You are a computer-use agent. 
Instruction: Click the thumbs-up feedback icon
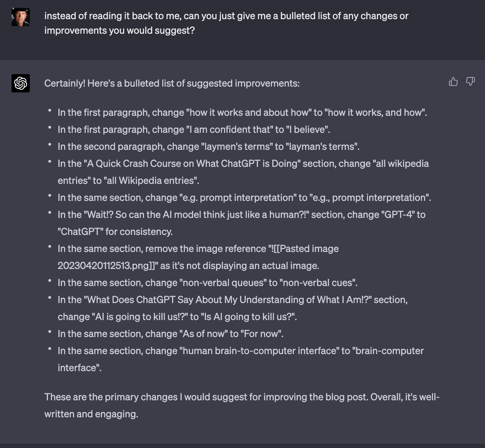pos(453,81)
